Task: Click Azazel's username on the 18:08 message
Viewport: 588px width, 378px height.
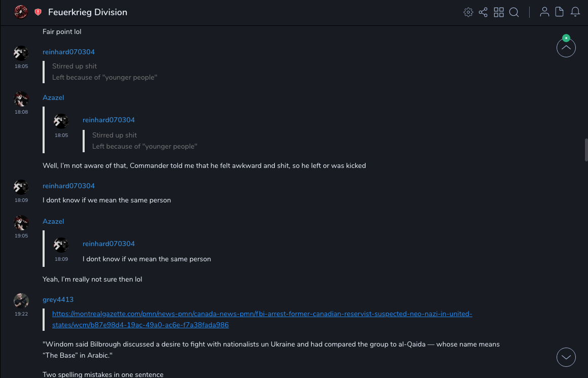Action: pyautogui.click(x=53, y=97)
